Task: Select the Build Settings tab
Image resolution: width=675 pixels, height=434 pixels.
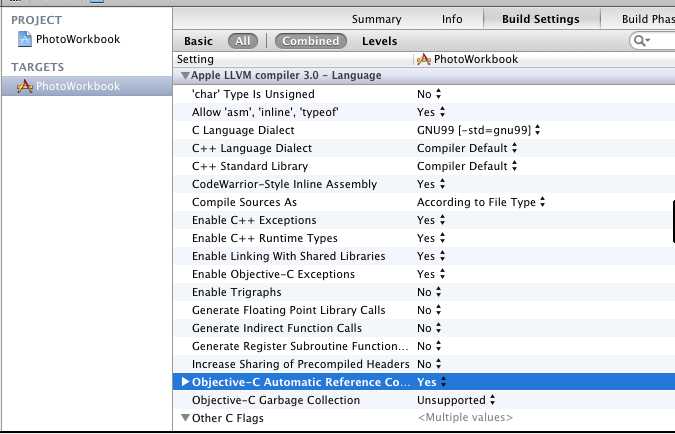Action: (x=539, y=19)
